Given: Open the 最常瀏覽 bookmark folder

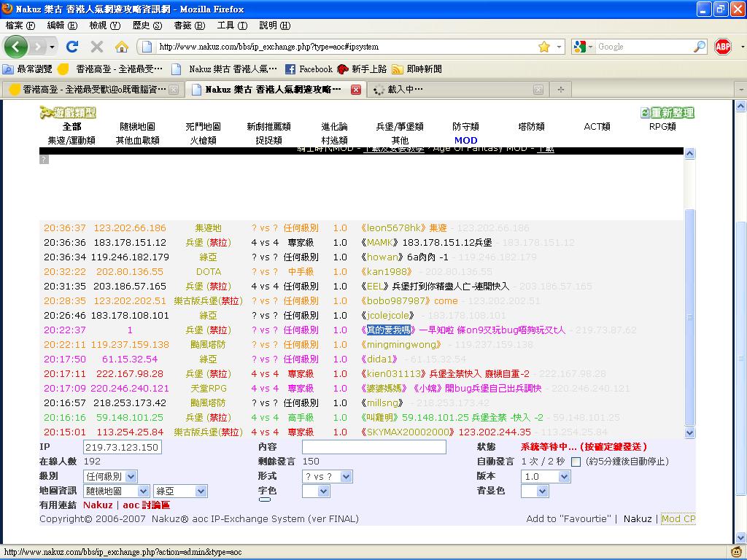Looking at the screenshot, I should pyautogui.click(x=27, y=69).
